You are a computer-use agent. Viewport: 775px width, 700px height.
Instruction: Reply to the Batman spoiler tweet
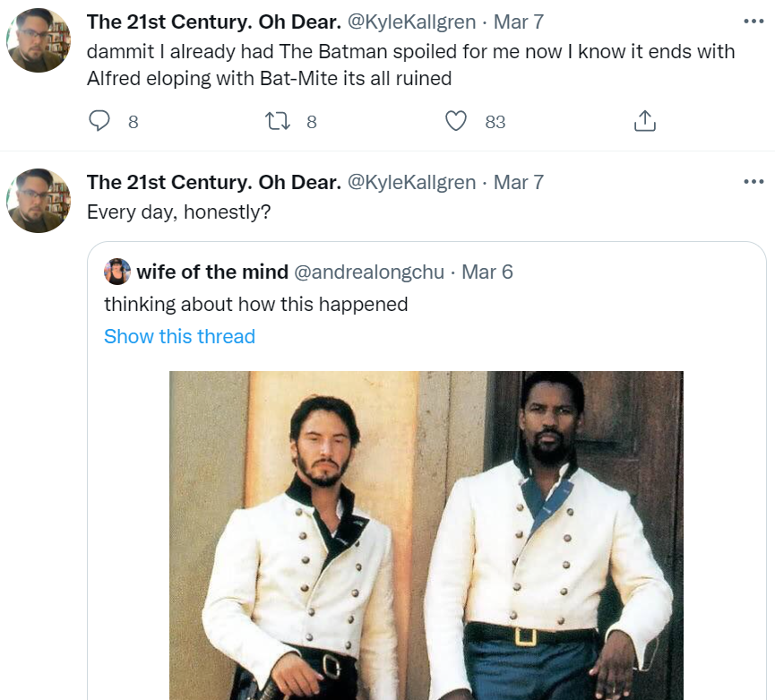[x=99, y=121]
